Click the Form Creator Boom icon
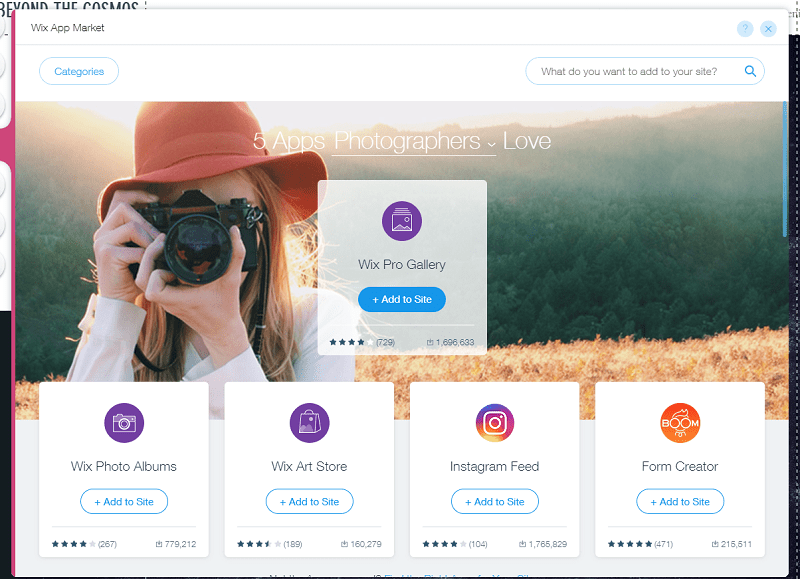Screen dimensions: 800x579 (x=680, y=423)
